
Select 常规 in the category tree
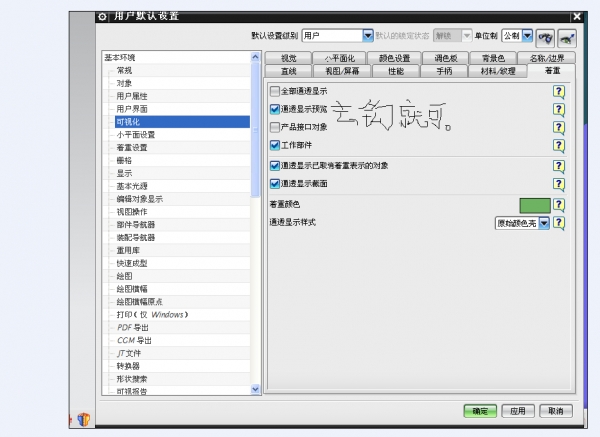click(124, 70)
